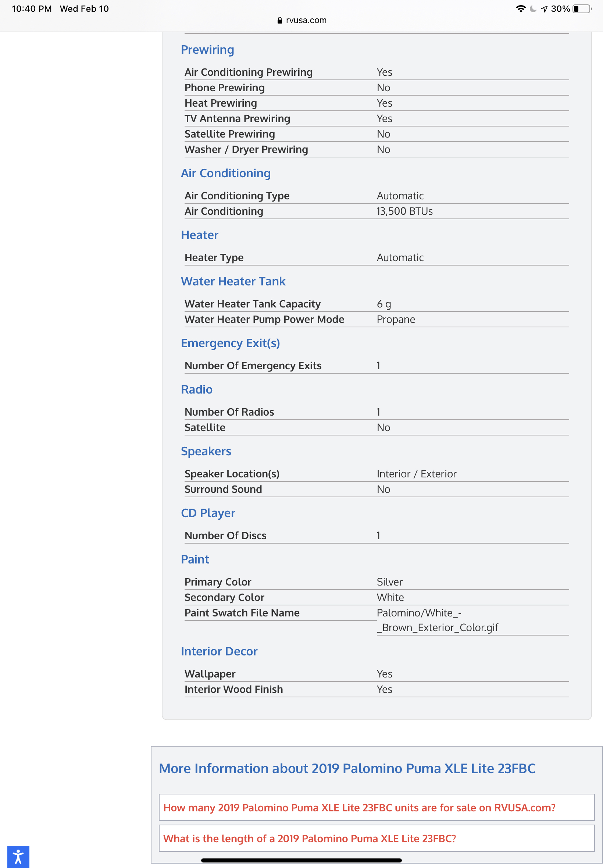This screenshot has height=868, width=603.
Task: Select the Wallpaper label
Action: tap(210, 674)
